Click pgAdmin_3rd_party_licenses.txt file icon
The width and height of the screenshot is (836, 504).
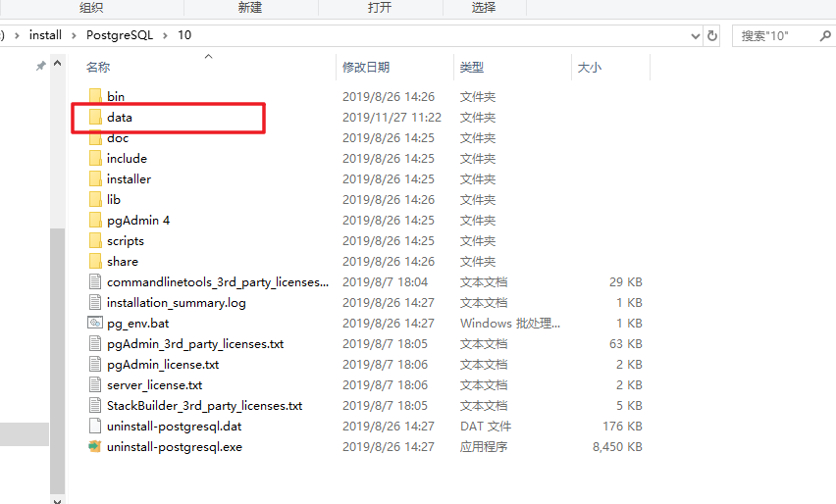[95, 343]
